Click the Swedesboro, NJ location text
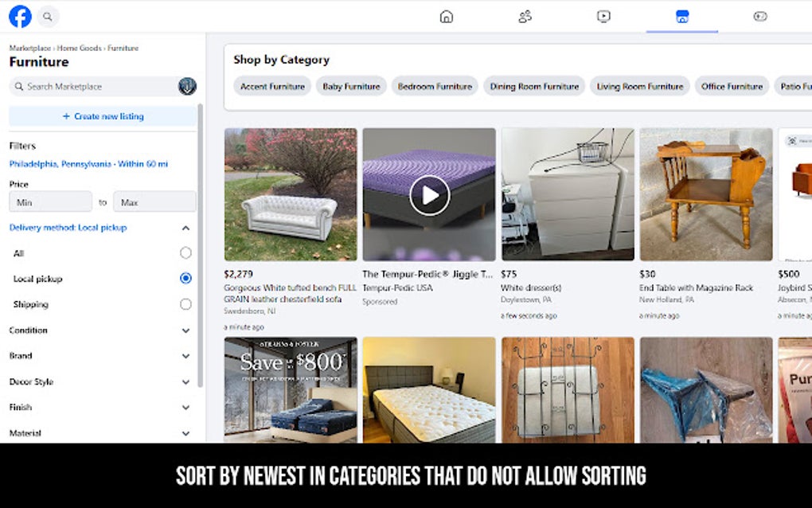Image resolution: width=812 pixels, height=508 pixels. point(250,311)
